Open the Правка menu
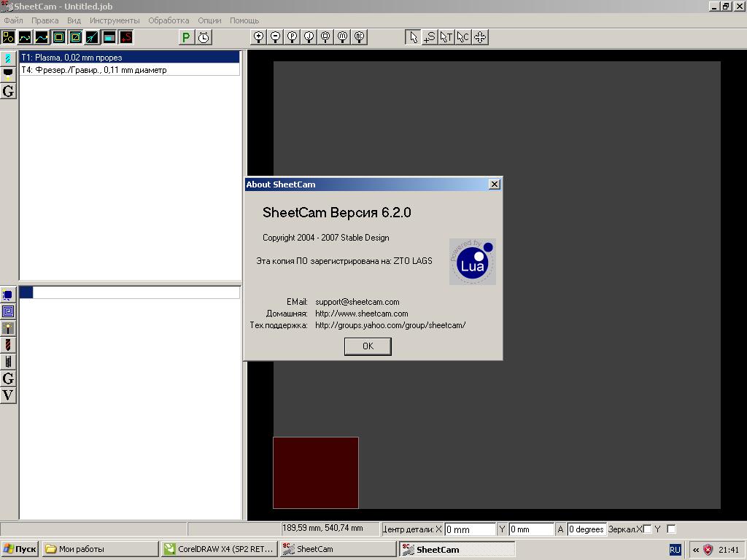This screenshot has width=747, height=560. click(x=44, y=20)
